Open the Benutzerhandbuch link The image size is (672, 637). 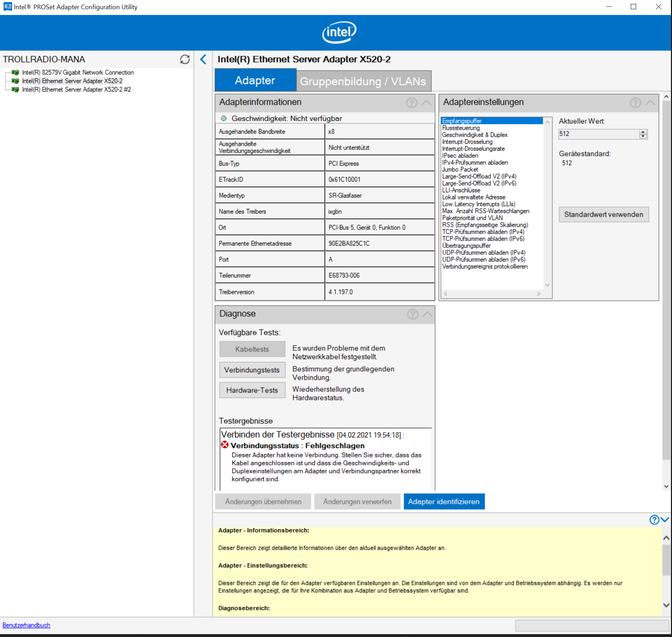click(x=26, y=625)
